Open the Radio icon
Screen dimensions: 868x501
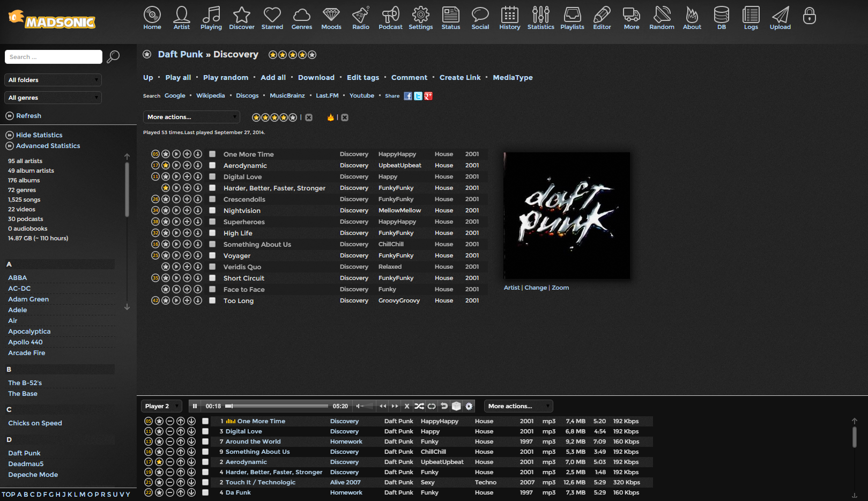(361, 14)
